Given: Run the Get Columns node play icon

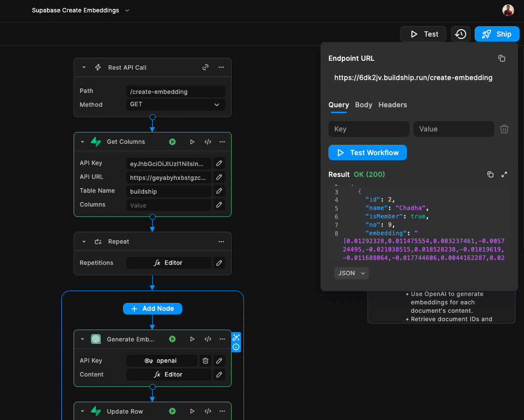Looking at the screenshot, I should [x=192, y=142].
